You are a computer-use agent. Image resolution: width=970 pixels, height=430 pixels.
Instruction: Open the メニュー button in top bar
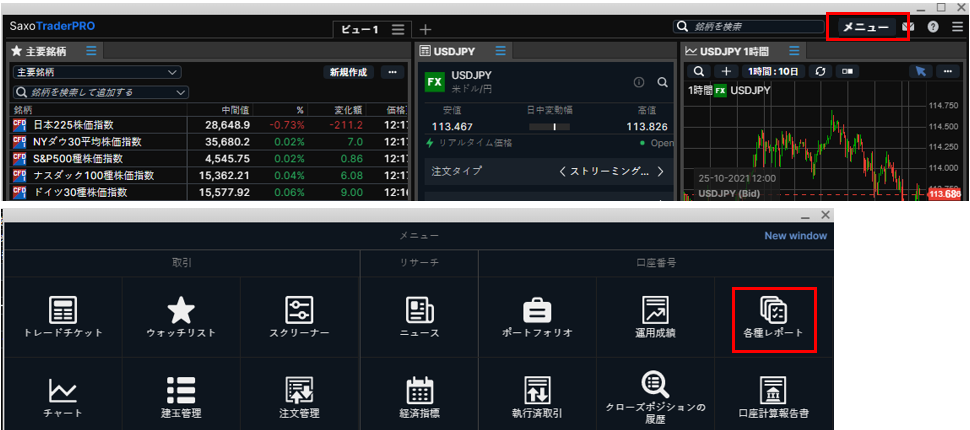click(x=867, y=27)
